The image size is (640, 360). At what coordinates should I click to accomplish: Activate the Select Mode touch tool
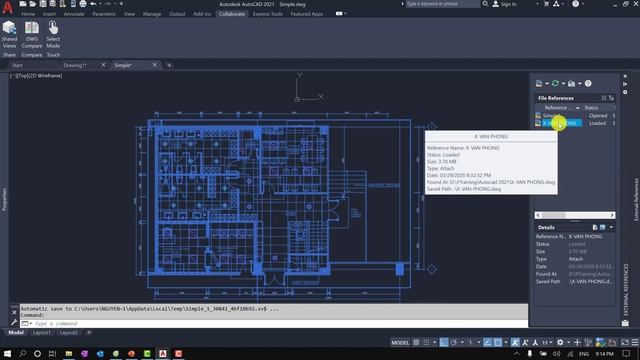coord(53,35)
